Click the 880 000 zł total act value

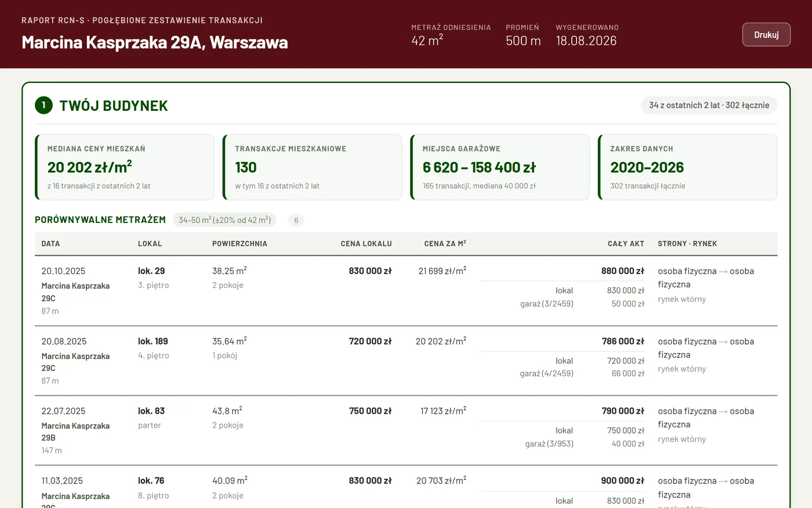623,271
